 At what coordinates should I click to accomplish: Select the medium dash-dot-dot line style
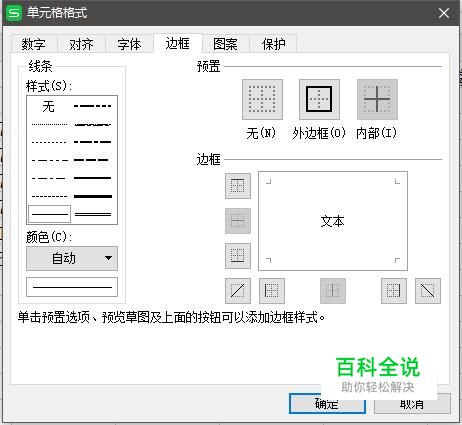click(93, 106)
